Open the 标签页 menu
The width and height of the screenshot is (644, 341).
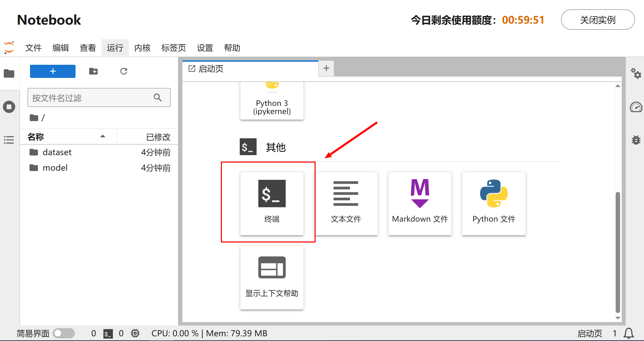coord(174,48)
